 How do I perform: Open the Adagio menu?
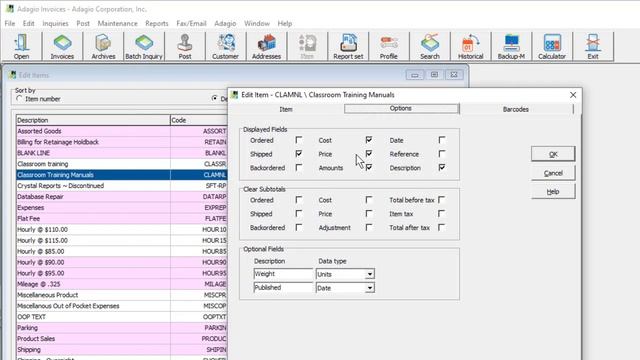point(225,23)
